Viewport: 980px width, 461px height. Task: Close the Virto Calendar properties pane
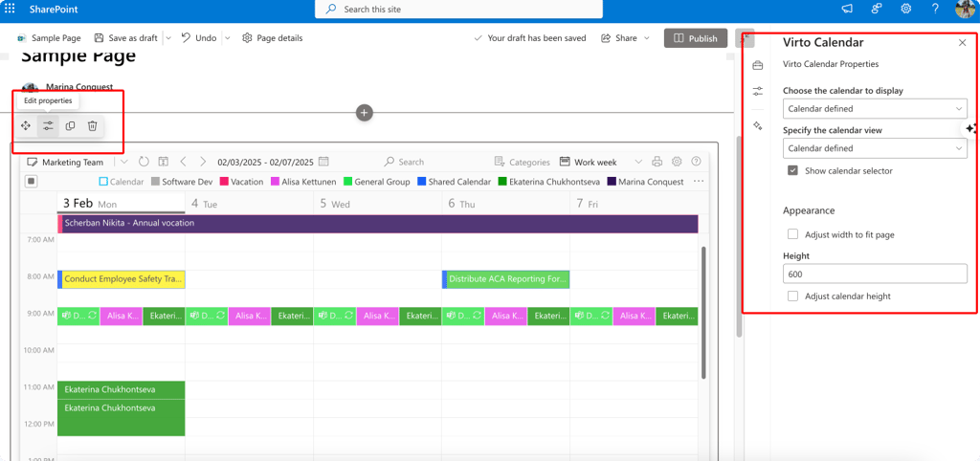[x=963, y=42]
